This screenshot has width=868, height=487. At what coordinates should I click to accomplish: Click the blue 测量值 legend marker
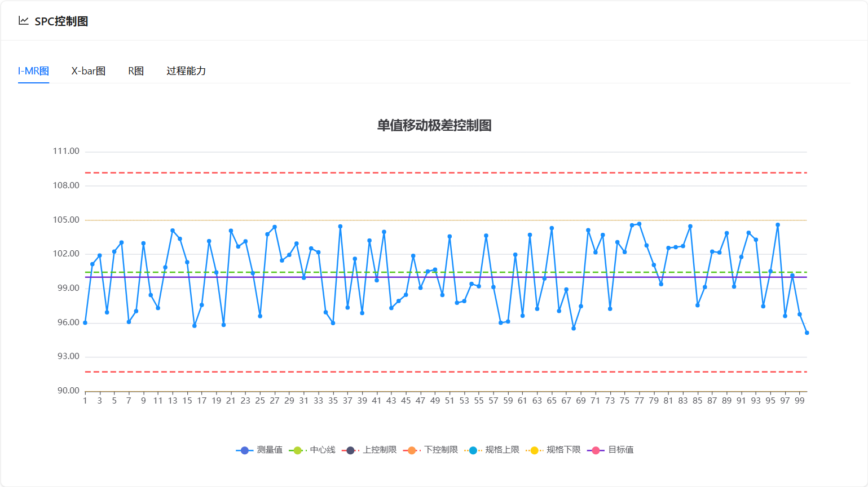(244, 450)
